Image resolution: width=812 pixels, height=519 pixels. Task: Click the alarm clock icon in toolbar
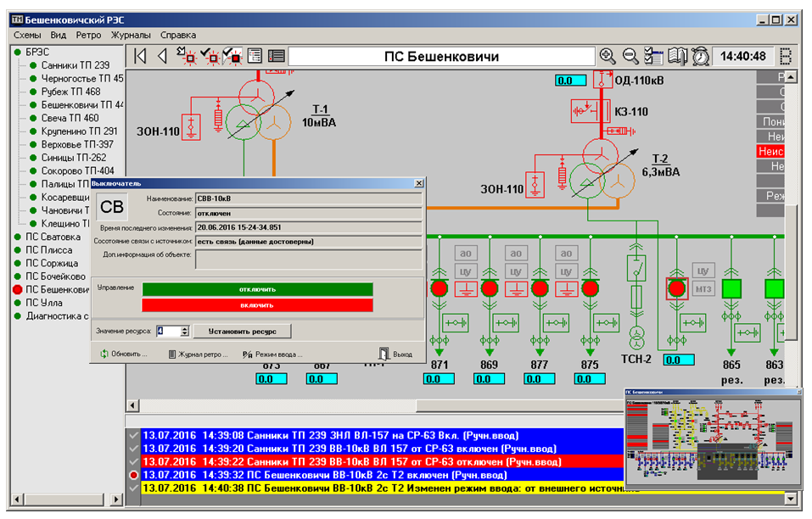point(700,57)
